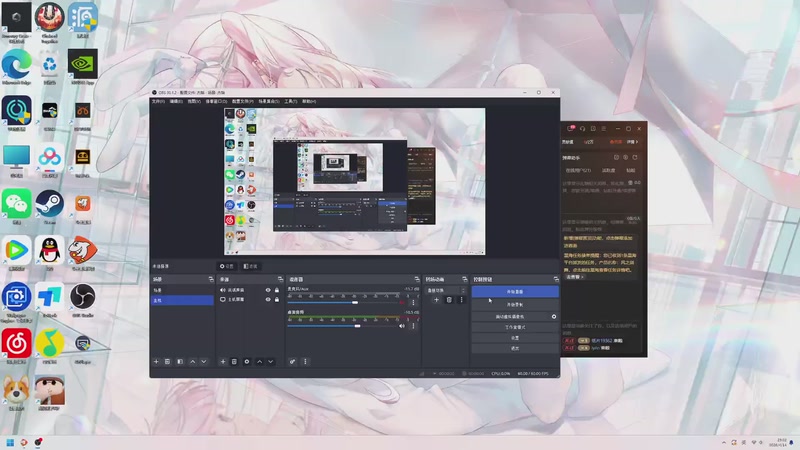Toggle visibility eye of the display capture source
The height and width of the screenshot is (450, 800).
[x=268, y=299]
